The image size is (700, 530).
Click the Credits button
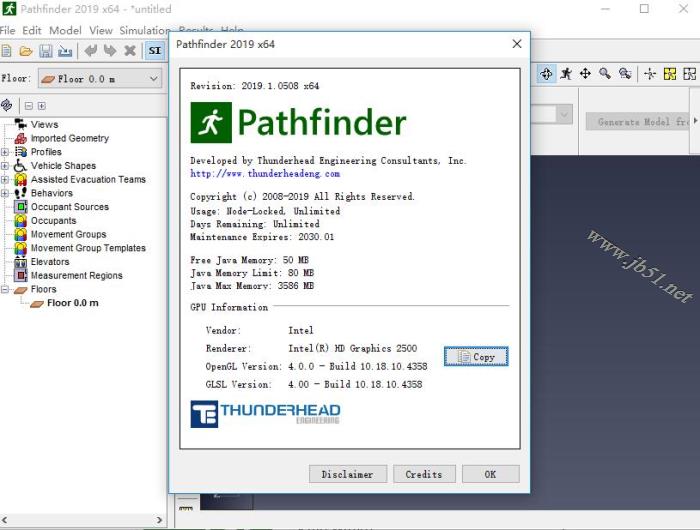(424, 474)
